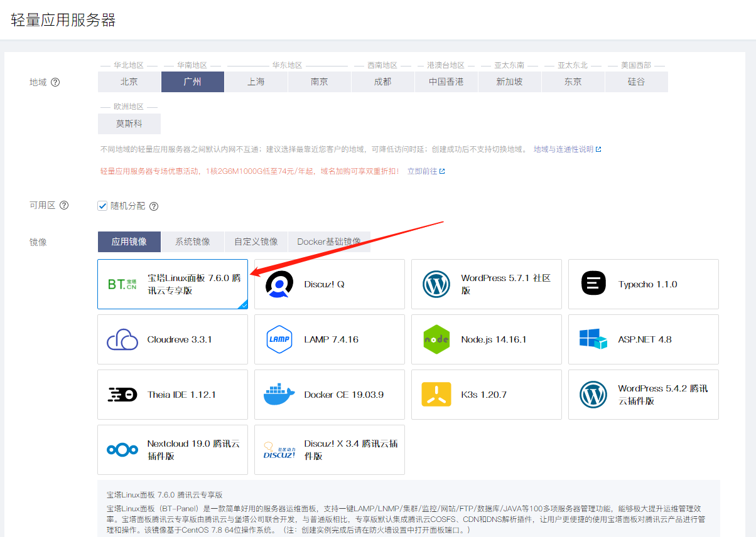Open 立即前往 promotion link

[x=422, y=171]
